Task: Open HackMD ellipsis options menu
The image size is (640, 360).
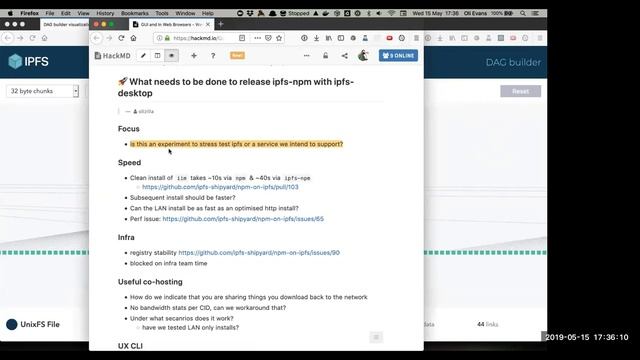Action: tap(307, 56)
